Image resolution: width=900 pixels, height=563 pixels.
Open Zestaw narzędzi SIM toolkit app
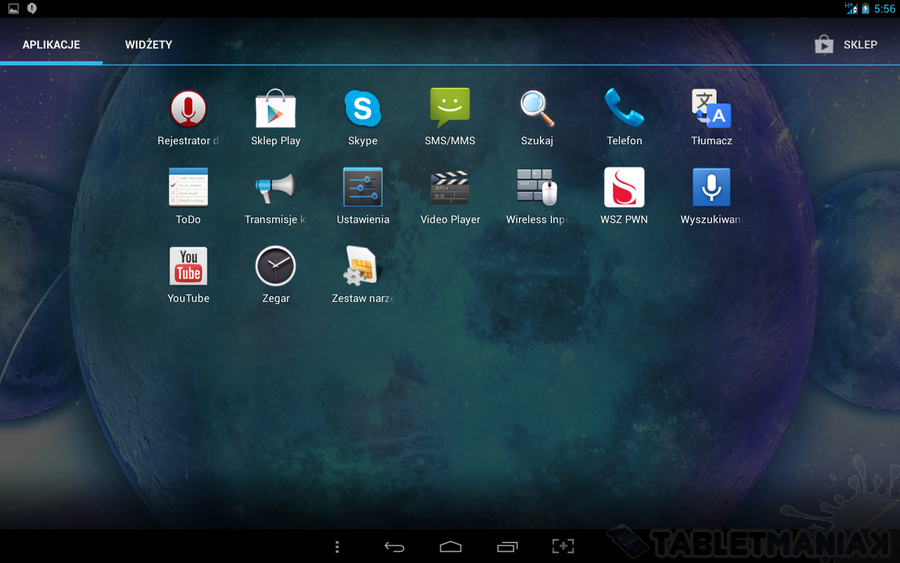[x=363, y=275]
